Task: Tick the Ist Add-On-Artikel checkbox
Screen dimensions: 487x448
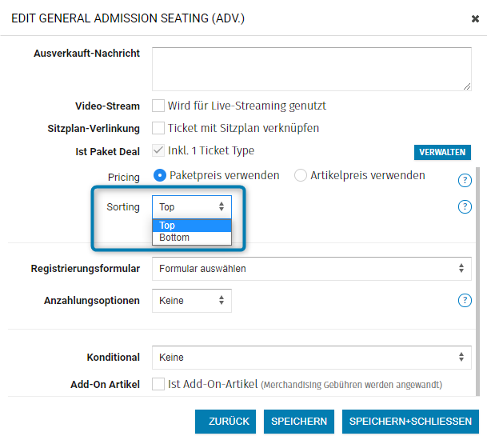Action: (x=158, y=384)
